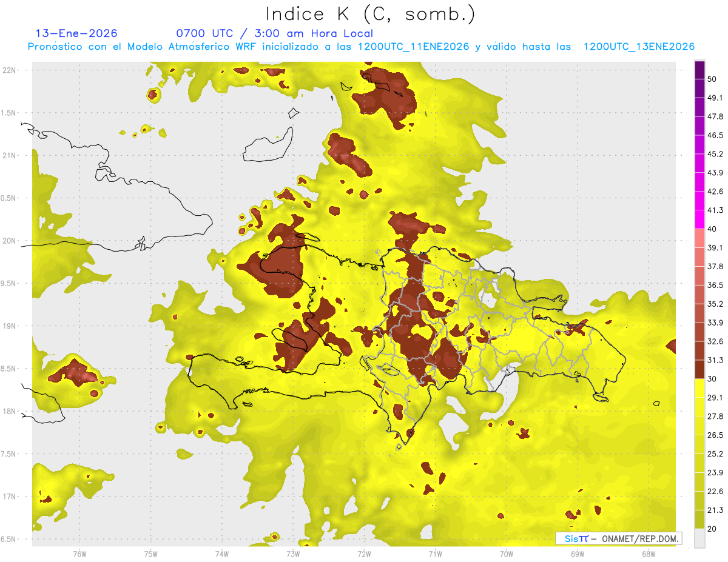Click the '74W' longitude label
The image size is (728, 562).
pyautogui.click(x=222, y=554)
